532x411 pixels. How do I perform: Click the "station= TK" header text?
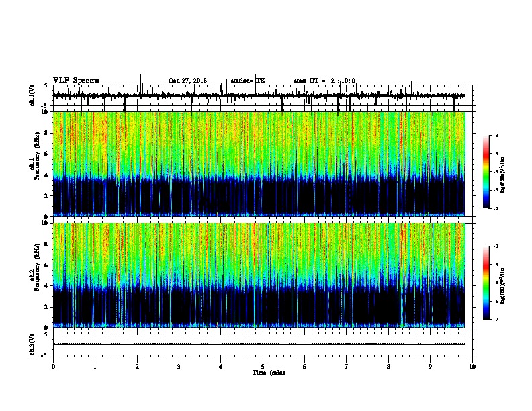click(x=248, y=81)
